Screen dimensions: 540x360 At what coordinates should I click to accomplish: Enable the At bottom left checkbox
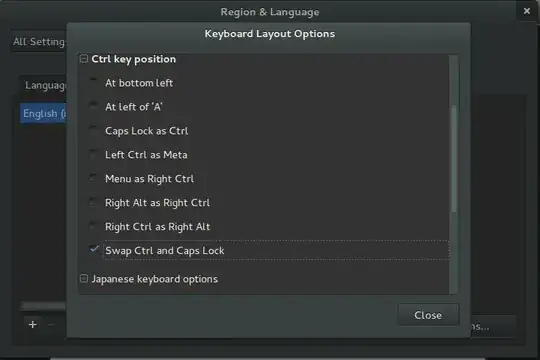tap(93, 82)
